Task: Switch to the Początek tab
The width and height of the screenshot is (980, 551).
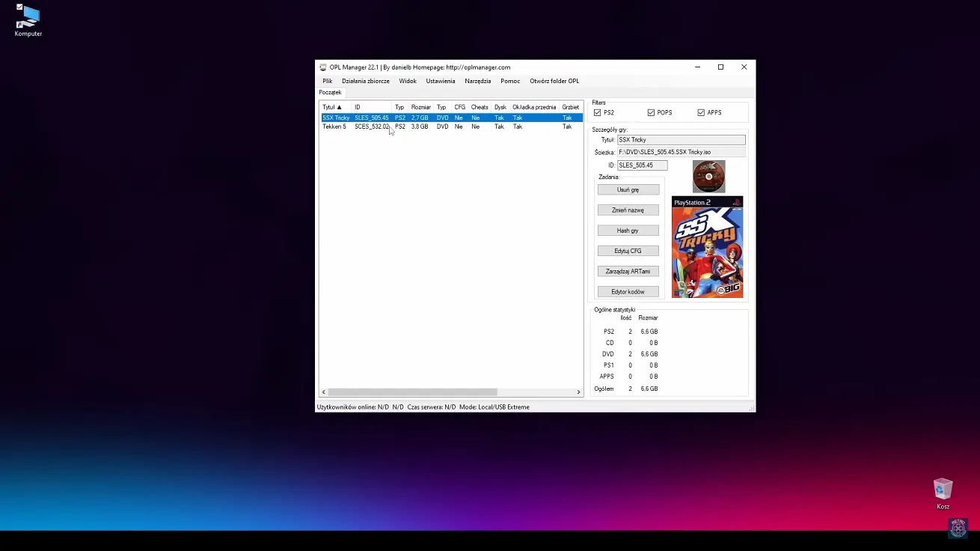Action: click(331, 91)
